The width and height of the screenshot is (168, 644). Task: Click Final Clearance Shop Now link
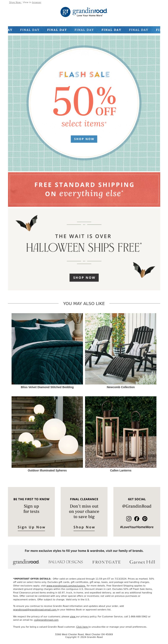[84, 527]
